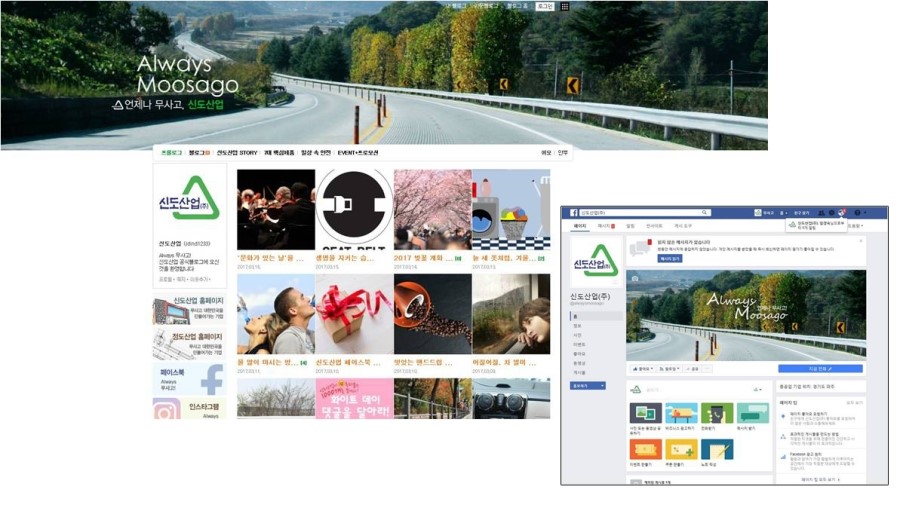Click the photo or video share tile
The width and height of the screenshot is (900, 505).
[x=646, y=413]
